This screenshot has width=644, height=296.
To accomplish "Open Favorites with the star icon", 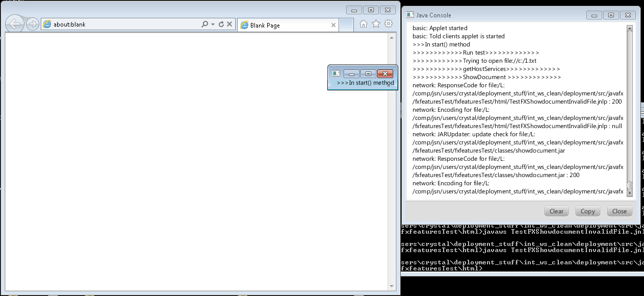I will coord(376,24).
